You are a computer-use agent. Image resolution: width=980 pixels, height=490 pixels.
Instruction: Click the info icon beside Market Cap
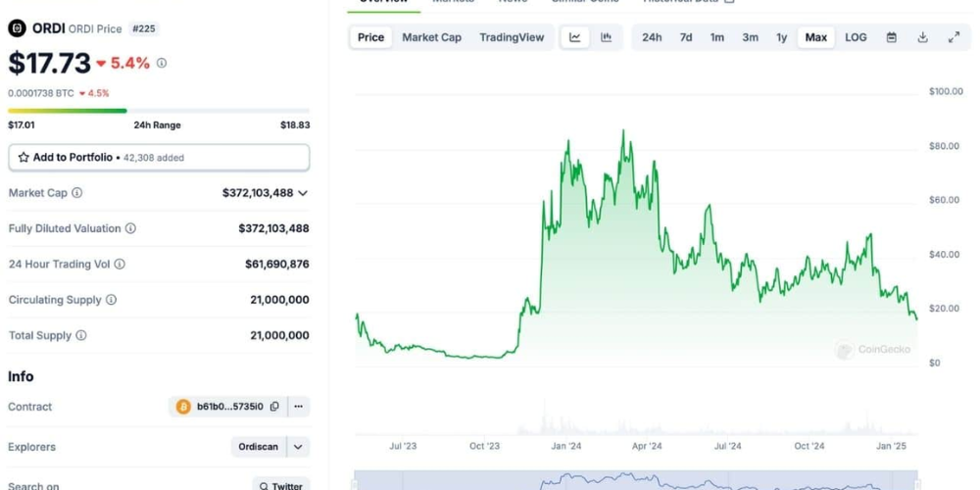77,193
